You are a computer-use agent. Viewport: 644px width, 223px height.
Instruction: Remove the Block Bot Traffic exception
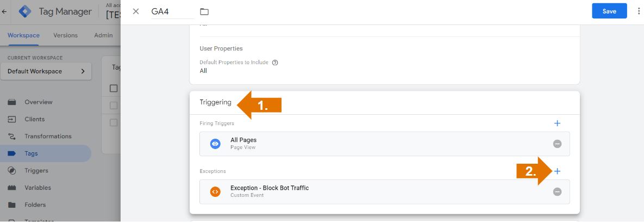point(557,191)
